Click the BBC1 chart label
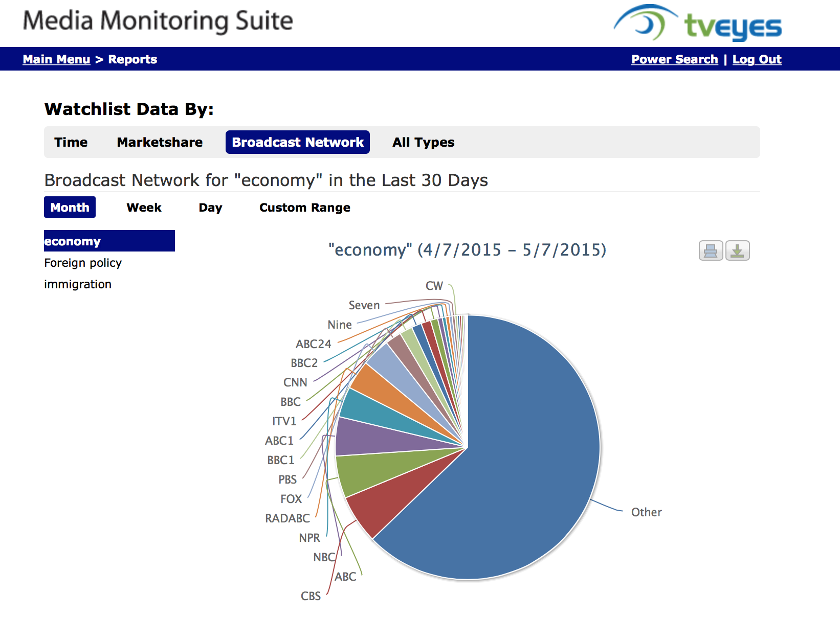The height and width of the screenshot is (640, 840). tap(281, 460)
